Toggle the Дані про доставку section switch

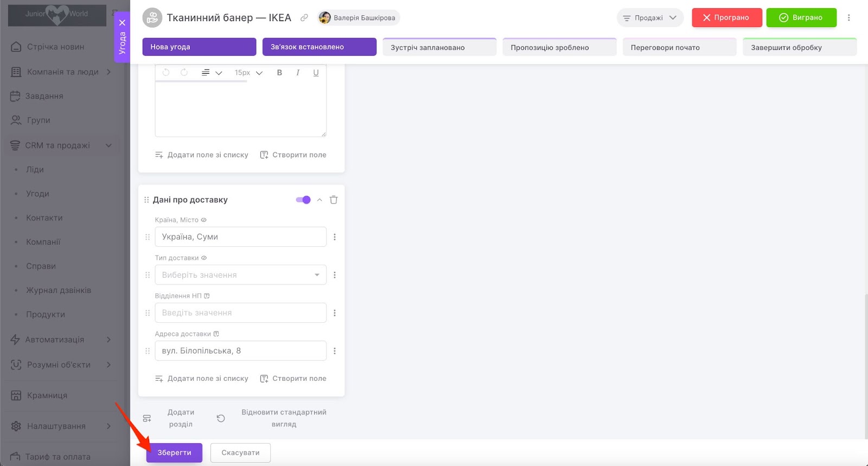coord(303,200)
